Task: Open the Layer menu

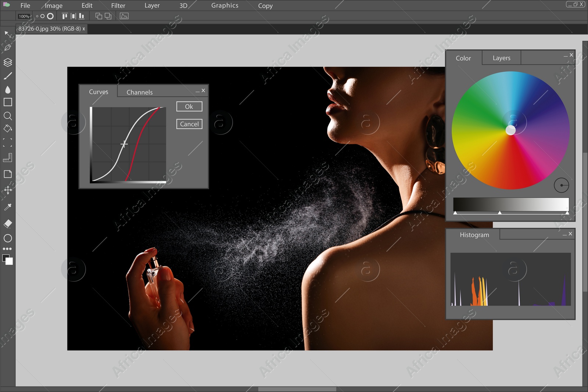Action: pyautogui.click(x=152, y=6)
